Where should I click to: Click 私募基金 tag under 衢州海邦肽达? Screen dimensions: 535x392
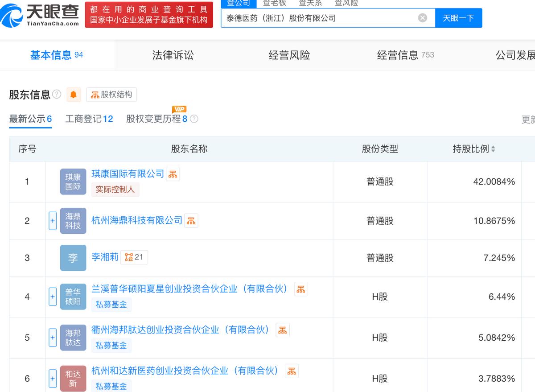111,346
